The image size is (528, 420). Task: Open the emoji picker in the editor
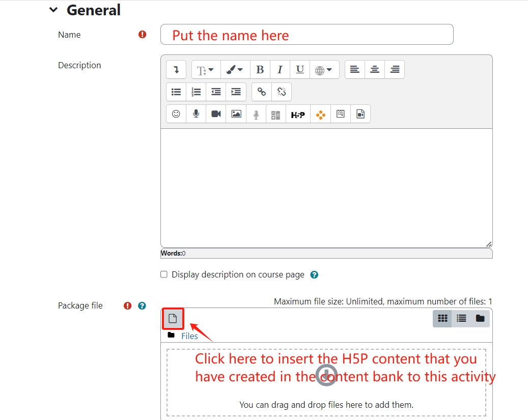(176, 114)
